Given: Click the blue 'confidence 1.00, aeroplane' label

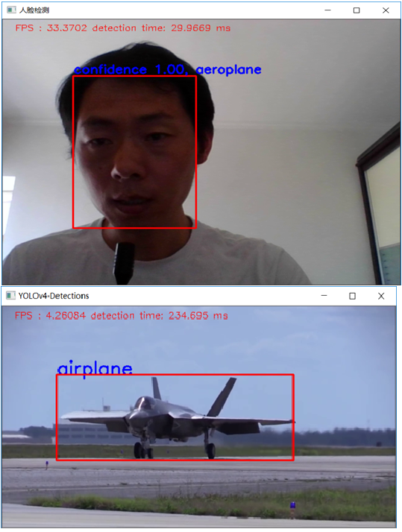Looking at the screenshot, I should (168, 69).
